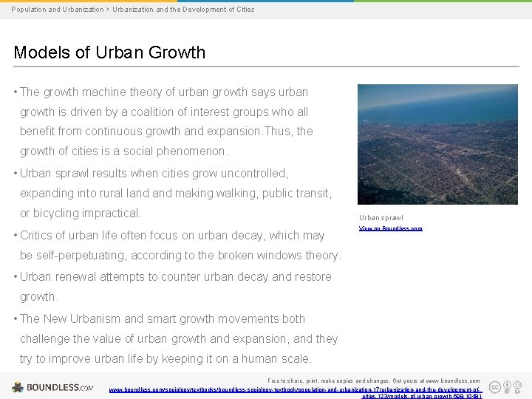Open the 'View on Boundless.com' link

[391, 228]
